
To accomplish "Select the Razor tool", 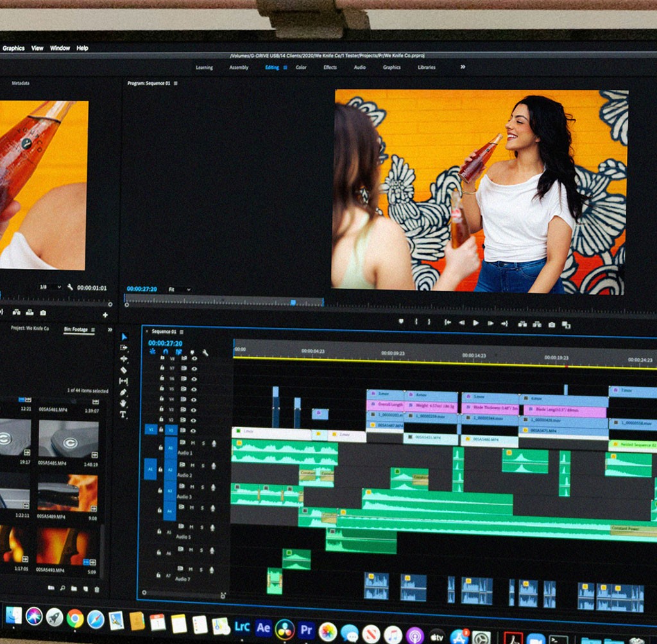I will tap(123, 370).
